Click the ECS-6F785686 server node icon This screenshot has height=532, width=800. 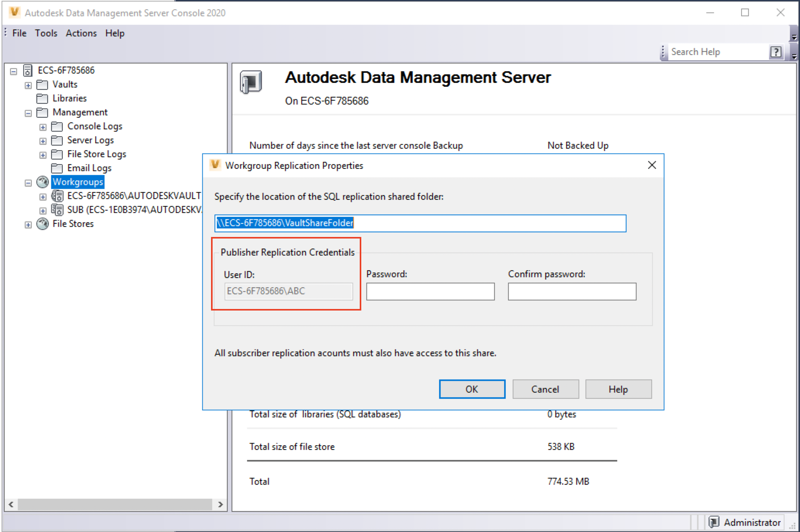tap(28, 70)
